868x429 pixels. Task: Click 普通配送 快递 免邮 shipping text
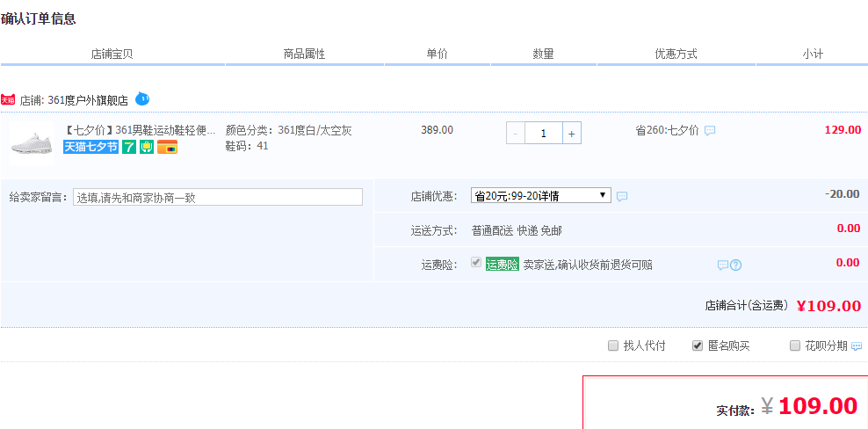[517, 230]
